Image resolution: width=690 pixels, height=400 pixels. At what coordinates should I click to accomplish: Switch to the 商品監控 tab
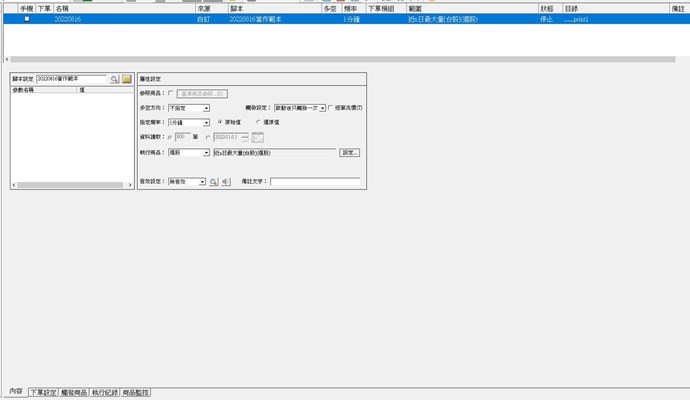(x=136, y=393)
